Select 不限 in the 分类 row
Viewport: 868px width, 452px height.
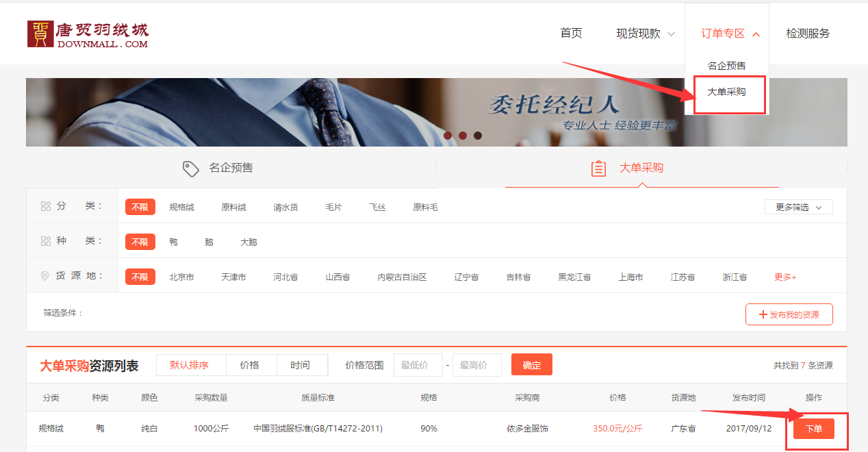point(140,207)
